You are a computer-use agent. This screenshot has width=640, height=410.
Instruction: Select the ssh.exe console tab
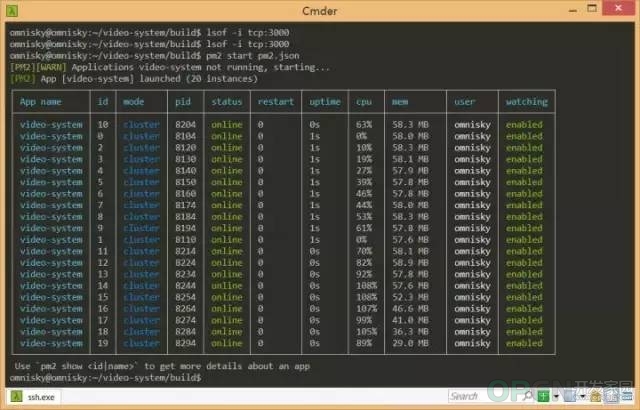click(x=33, y=397)
